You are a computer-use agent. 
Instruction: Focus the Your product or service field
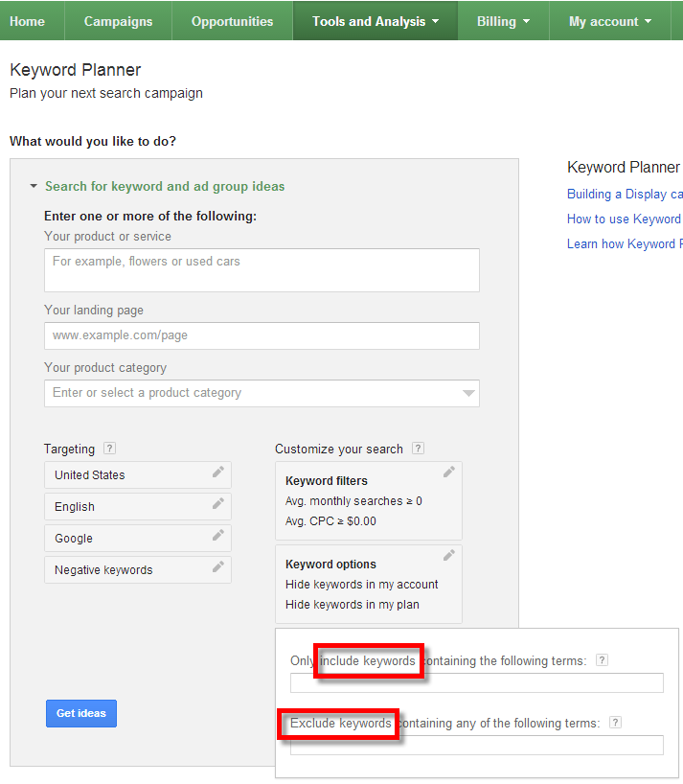[x=262, y=270]
